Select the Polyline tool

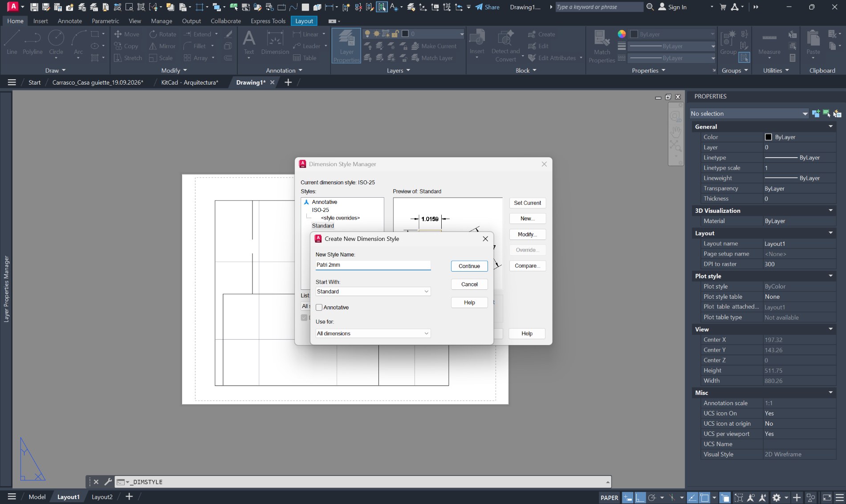[x=33, y=42]
